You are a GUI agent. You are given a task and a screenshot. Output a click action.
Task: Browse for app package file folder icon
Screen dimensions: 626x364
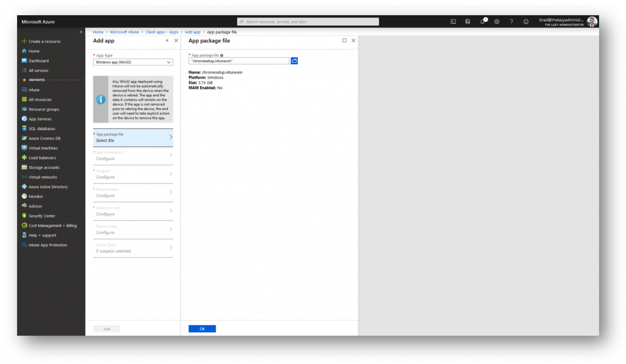294,60
